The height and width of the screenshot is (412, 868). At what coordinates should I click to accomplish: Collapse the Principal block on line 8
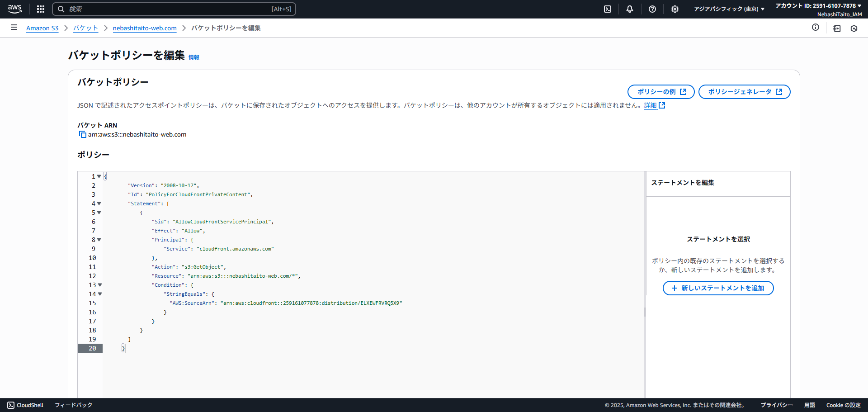99,240
